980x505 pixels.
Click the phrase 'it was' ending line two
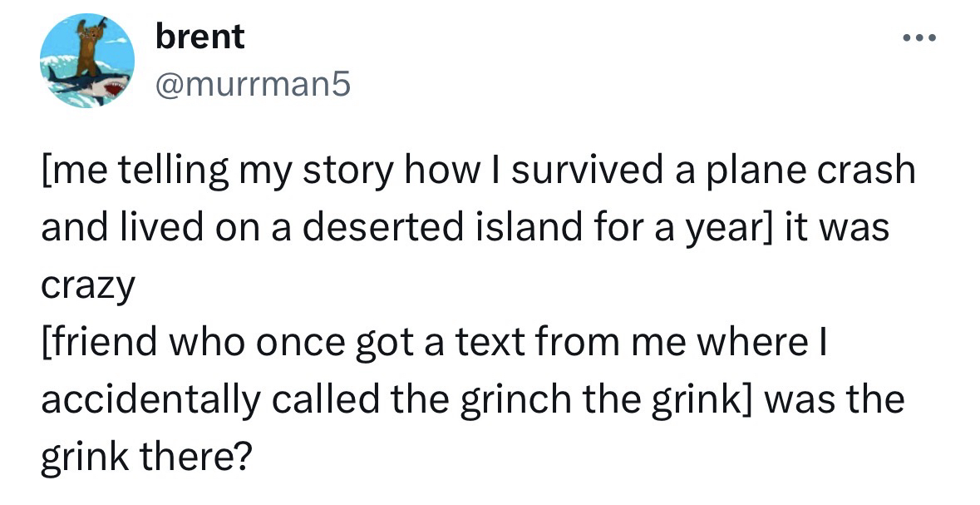point(842,227)
